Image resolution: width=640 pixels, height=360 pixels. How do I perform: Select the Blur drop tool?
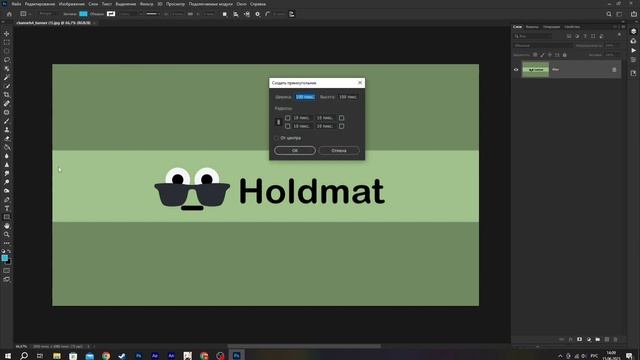click(7, 156)
